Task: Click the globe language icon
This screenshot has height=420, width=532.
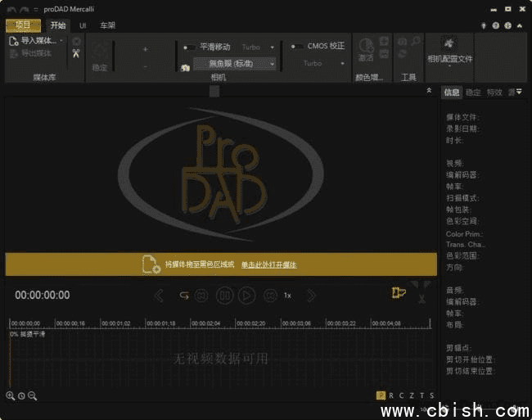Action: pyautogui.click(x=507, y=25)
